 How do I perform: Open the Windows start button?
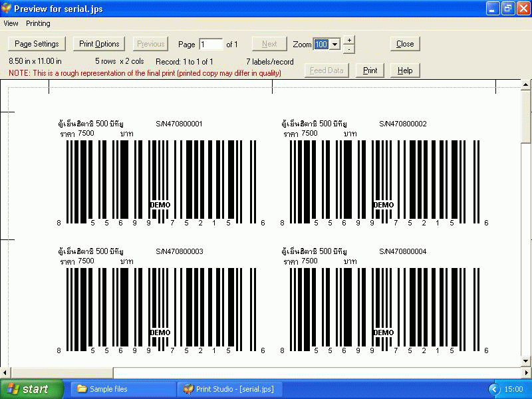31,389
